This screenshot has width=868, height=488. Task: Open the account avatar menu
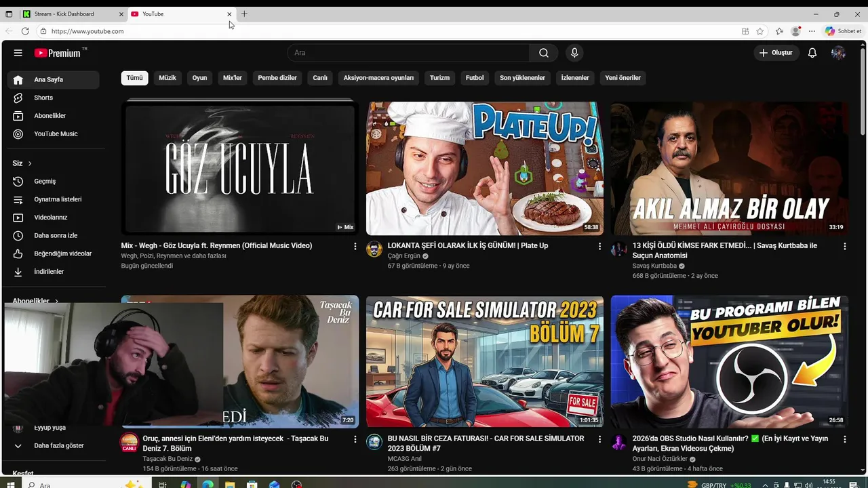click(x=838, y=53)
